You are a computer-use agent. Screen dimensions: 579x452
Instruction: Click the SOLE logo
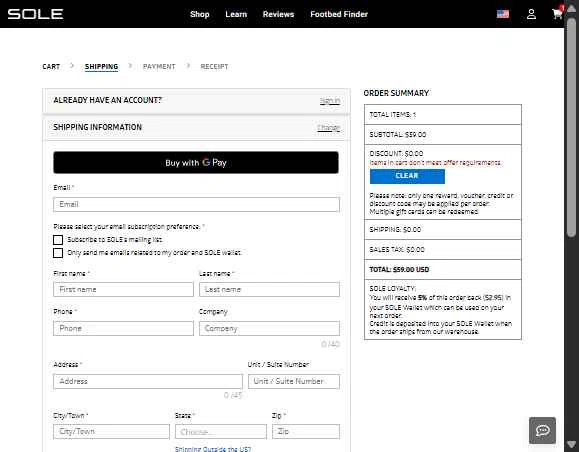pyautogui.click(x=35, y=14)
